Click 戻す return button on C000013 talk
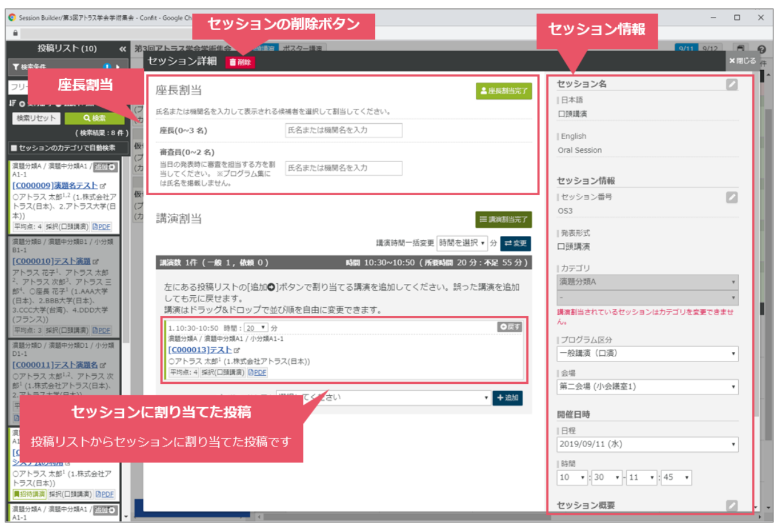 [510, 327]
